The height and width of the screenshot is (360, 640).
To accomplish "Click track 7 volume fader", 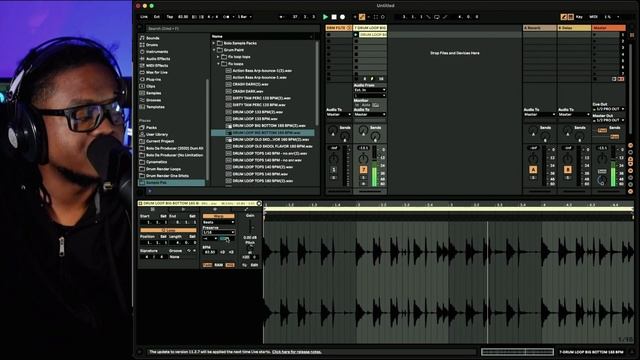I will (x=374, y=167).
